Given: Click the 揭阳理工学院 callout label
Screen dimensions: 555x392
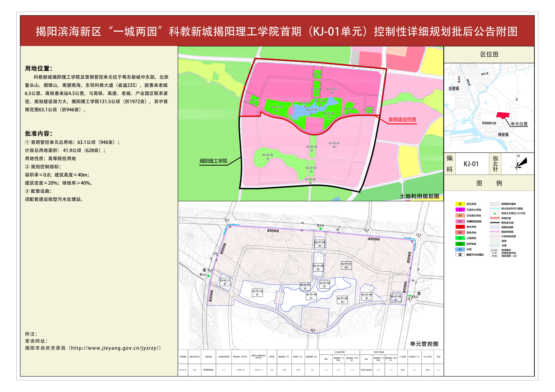Looking at the screenshot, I should [213, 161].
